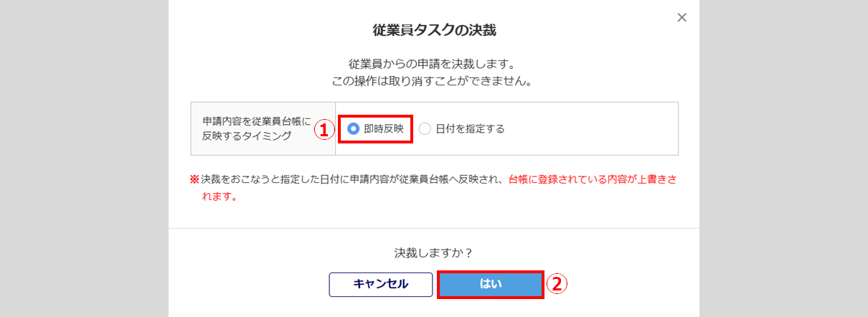Click the gray overlay left of the dialog
Screen dimensions: 868x317
click(84, 158)
